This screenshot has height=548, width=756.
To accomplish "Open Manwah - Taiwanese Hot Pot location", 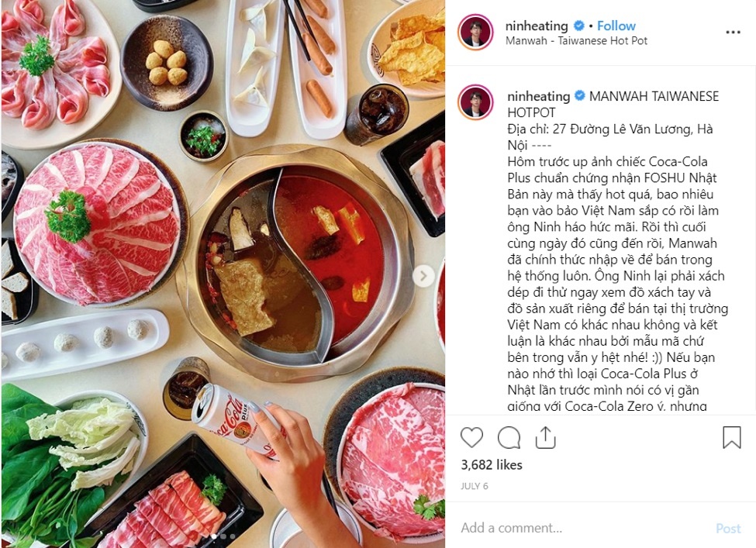I will pos(576,41).
